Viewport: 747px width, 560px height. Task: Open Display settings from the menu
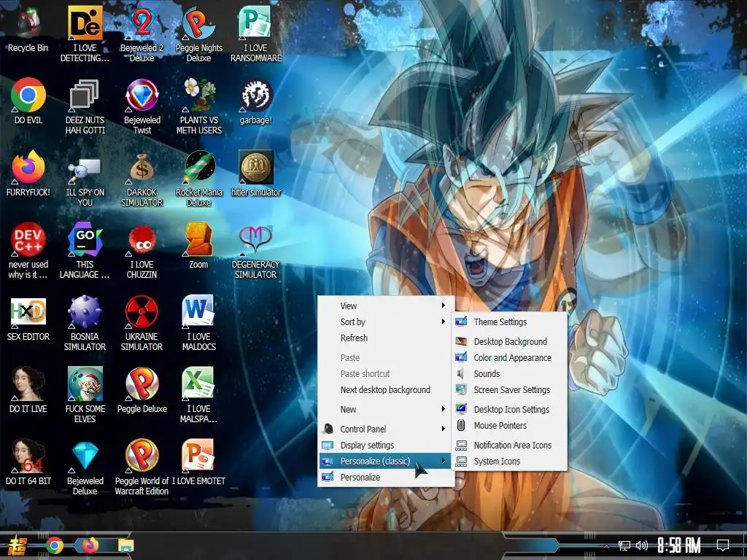tap(386, 446)
